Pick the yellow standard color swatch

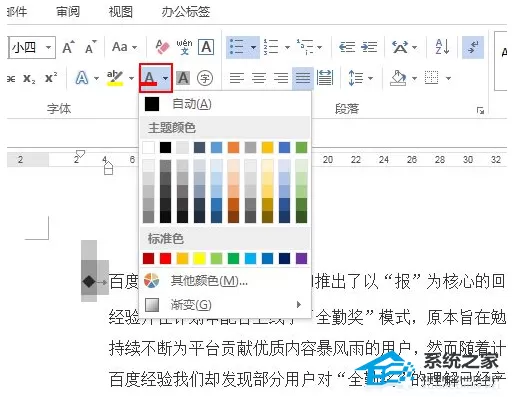[199, 258]
